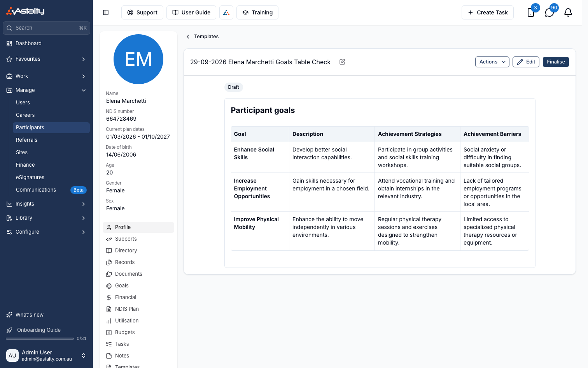Open the Utilisation chart section
Viewport: 588px width, 368px height.
click(138, 321)
